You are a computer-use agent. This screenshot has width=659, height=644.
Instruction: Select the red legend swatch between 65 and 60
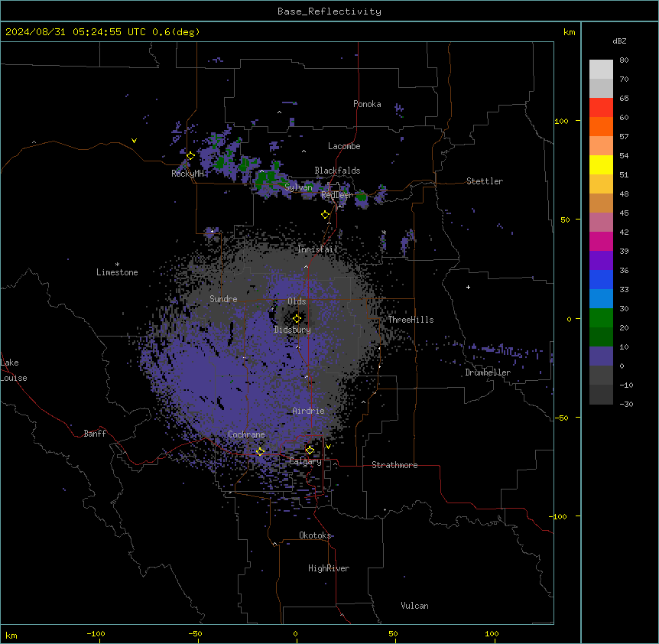click(601, 108)
